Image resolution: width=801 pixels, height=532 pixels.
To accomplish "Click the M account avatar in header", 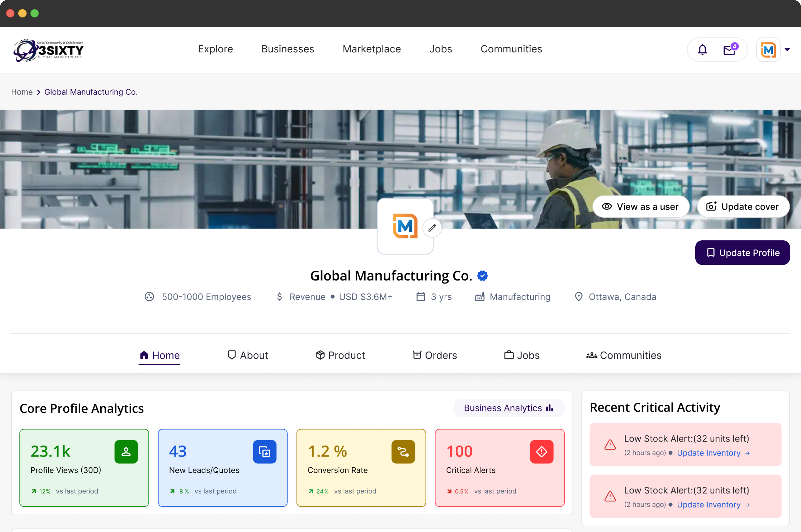I will (768, 50).
